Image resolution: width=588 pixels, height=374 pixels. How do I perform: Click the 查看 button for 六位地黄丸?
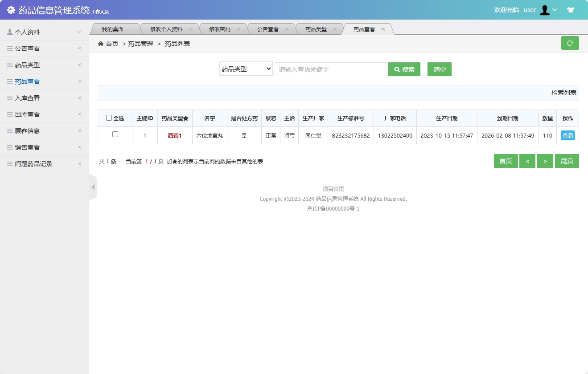[x=567, y=135]
